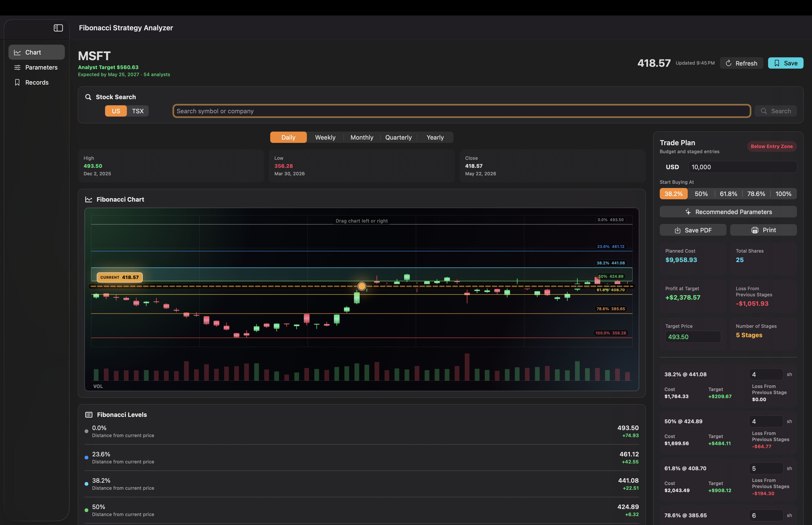The height and width of the screenshot is (525, 812).
Task: Switch to the Monthly timeframe tab
Action: 362,137
